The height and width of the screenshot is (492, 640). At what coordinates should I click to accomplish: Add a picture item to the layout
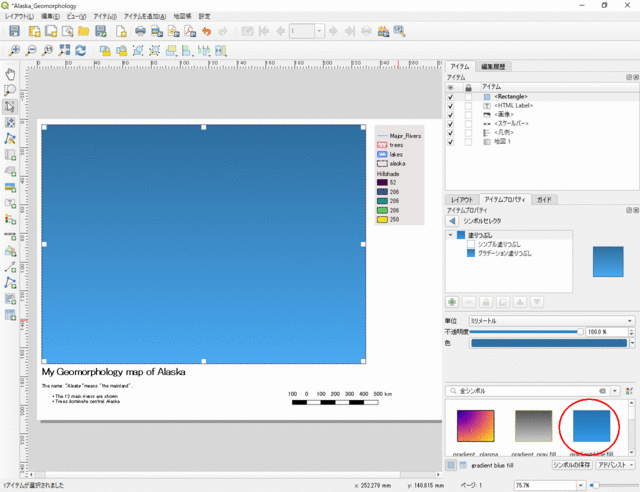10,187
